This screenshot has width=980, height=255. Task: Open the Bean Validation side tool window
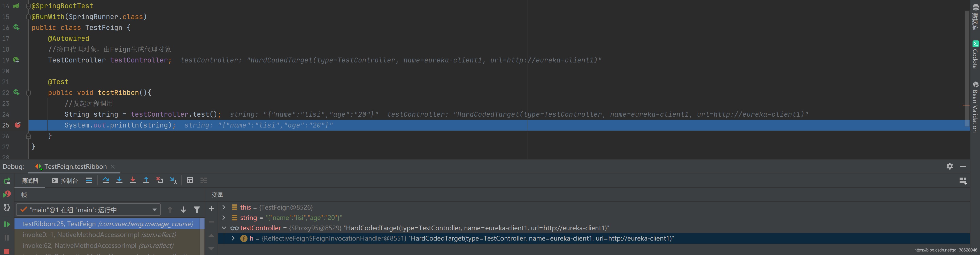[975, 107]
